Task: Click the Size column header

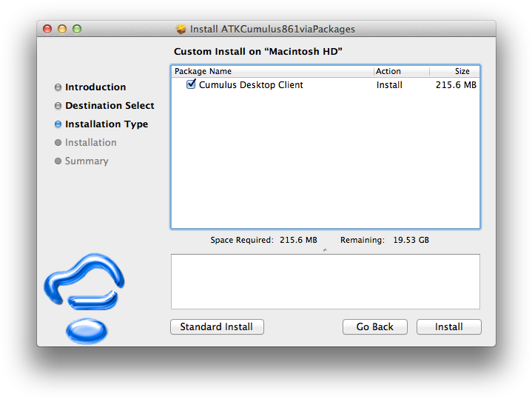Action: [462, 72]
